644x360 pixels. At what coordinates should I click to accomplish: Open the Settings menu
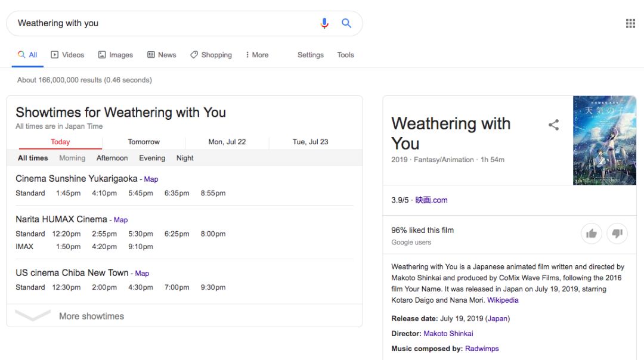coord(311,55)
